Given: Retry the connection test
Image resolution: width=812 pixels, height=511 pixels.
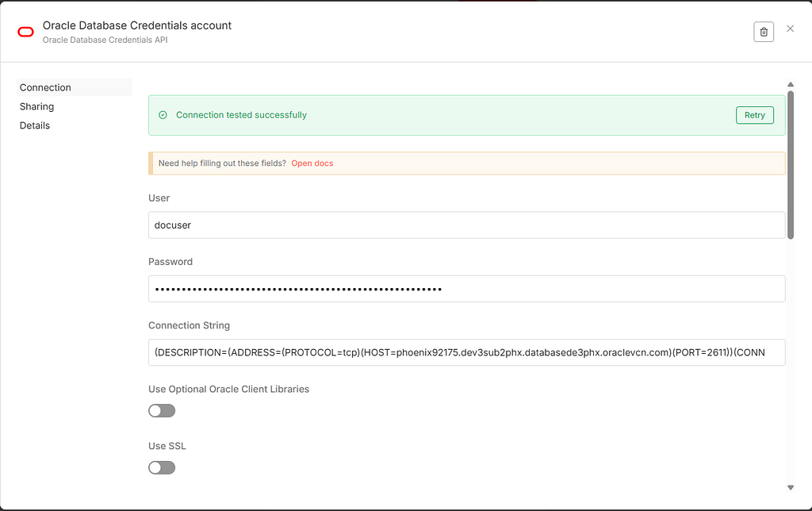Looking at the screenshot, I should (755, 115).
